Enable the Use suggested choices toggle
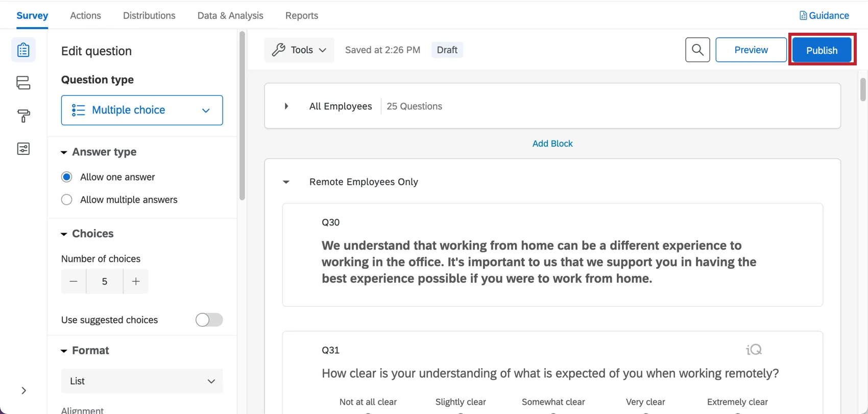Image resolution: width=868 pixels, height=414 pixels. pyautogui.click(x=209, y=320)
